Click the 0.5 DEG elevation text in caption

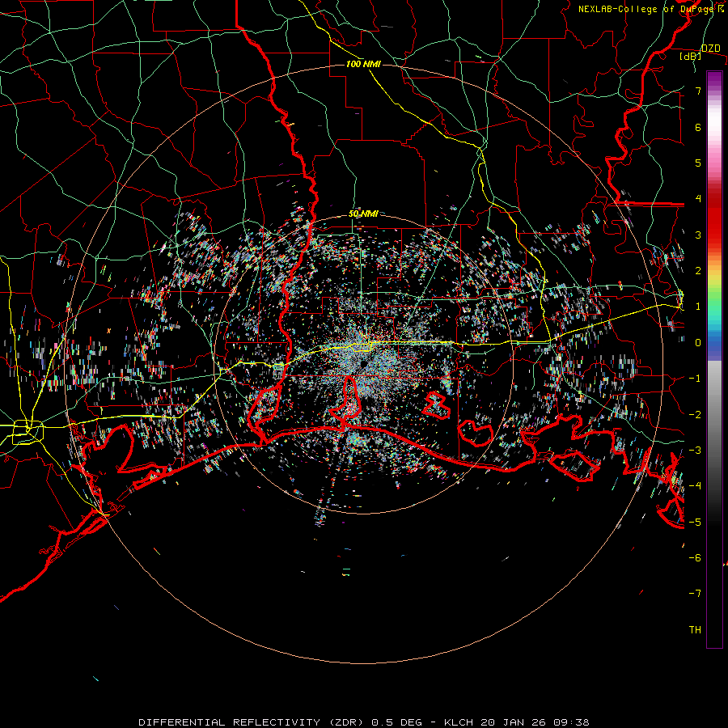click(396, 722)
